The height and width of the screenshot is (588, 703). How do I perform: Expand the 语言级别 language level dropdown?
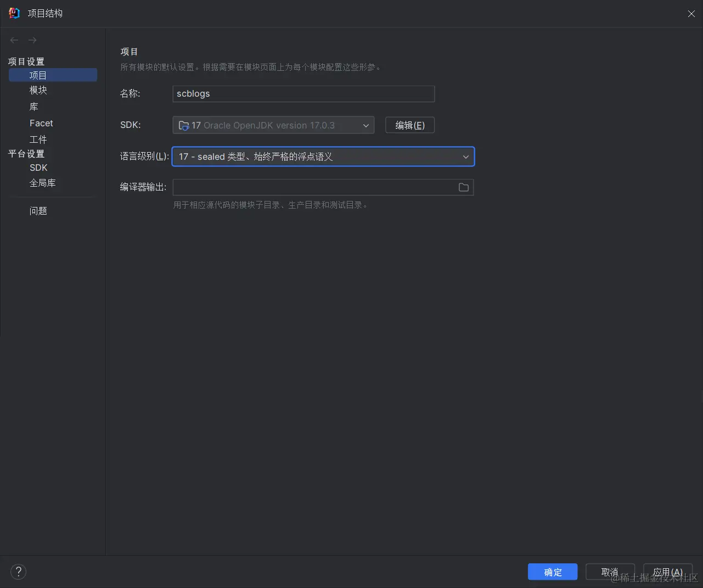point(465,156)
